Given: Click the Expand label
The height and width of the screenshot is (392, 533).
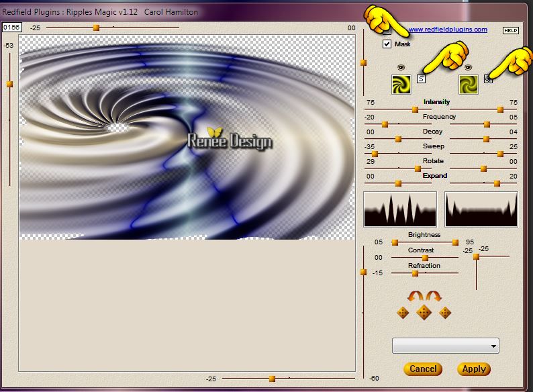Looking at the screenshot, I should pyautogui.click(x=435, y=175).
